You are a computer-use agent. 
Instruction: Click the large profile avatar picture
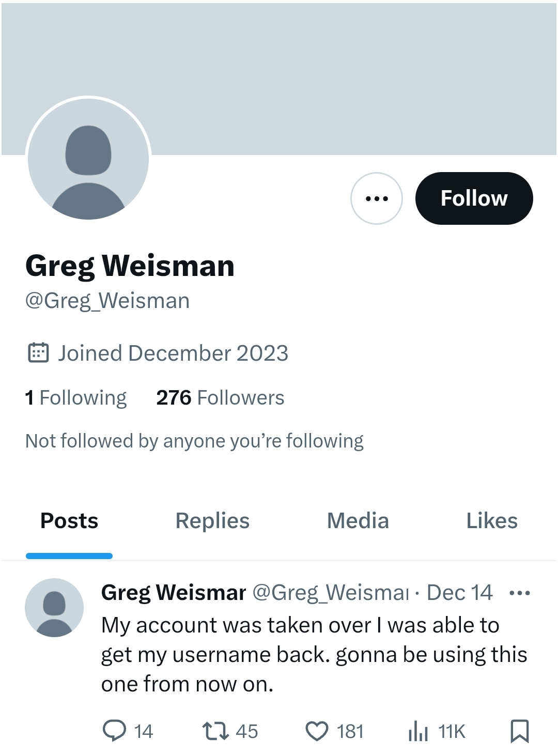(88, 159)
